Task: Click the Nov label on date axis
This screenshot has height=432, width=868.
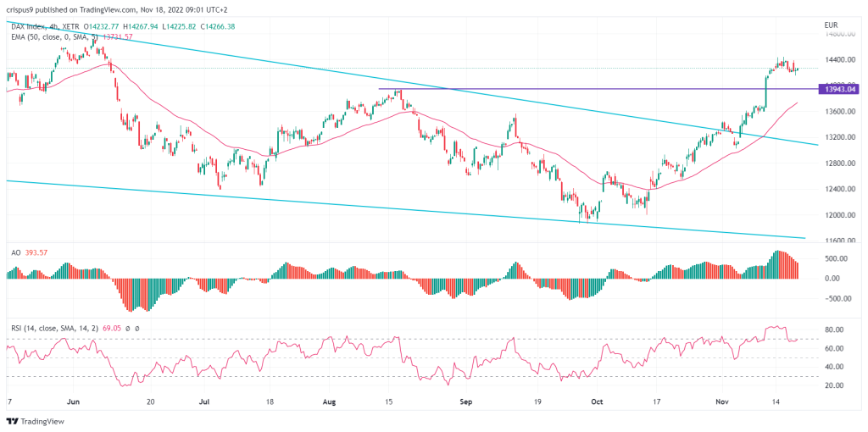Action: (722, 402)
